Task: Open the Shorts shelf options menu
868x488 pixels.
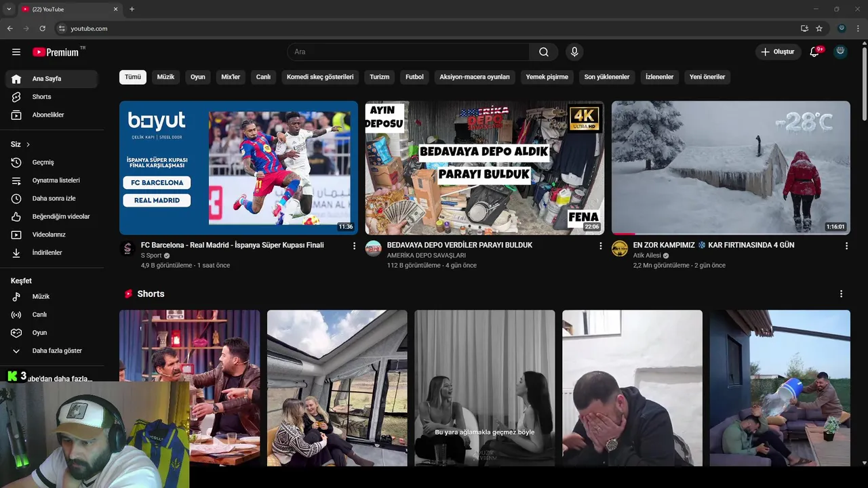Action: (841, 294)
